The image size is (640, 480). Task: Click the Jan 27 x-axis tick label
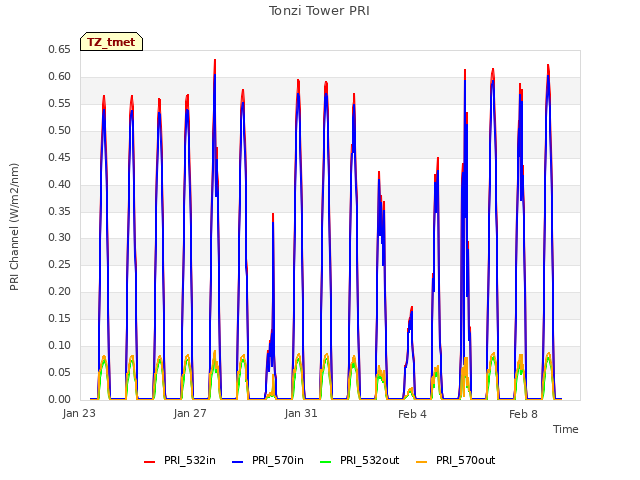[x=190, y=413]
